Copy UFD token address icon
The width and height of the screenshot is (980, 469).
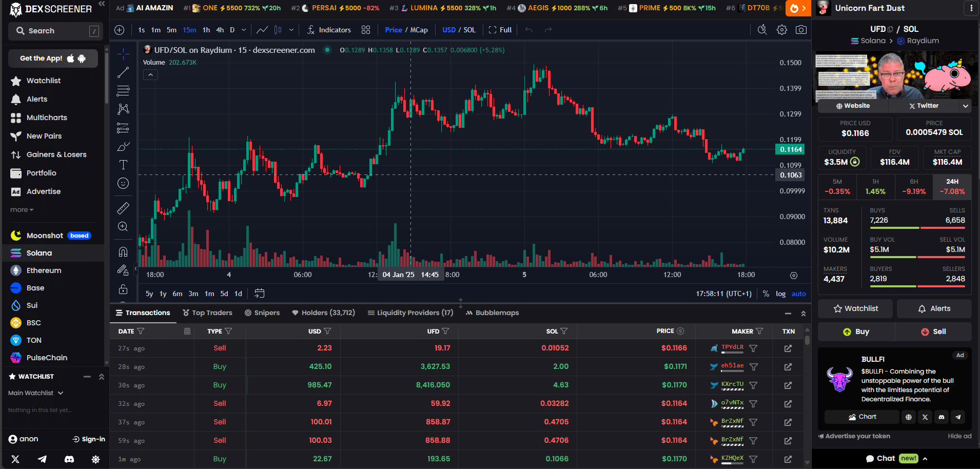[890, 29]
